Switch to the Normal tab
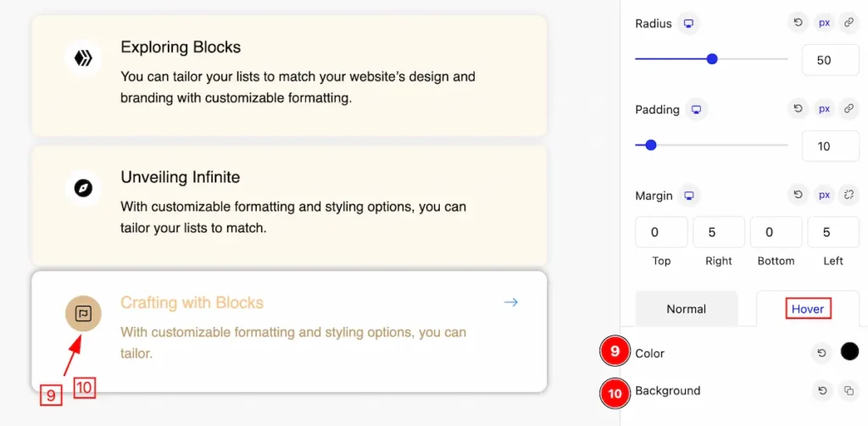The width and height of the screenshot is (868, 426). (x=687, y=309)
